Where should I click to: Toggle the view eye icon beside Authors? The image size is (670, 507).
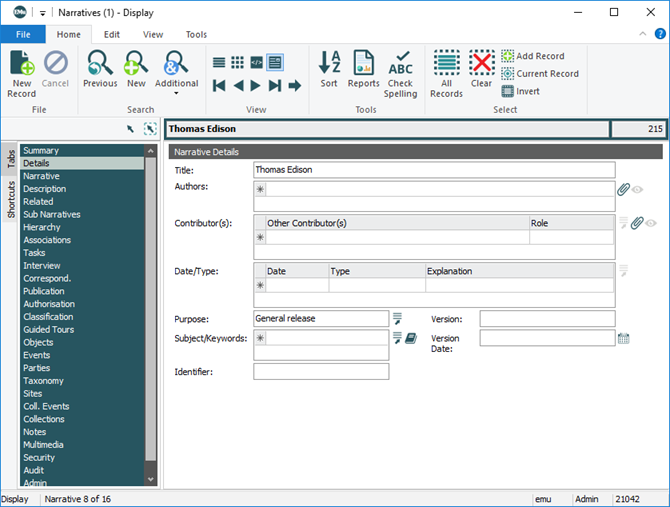pyautogui.click(x=637, y=189)
